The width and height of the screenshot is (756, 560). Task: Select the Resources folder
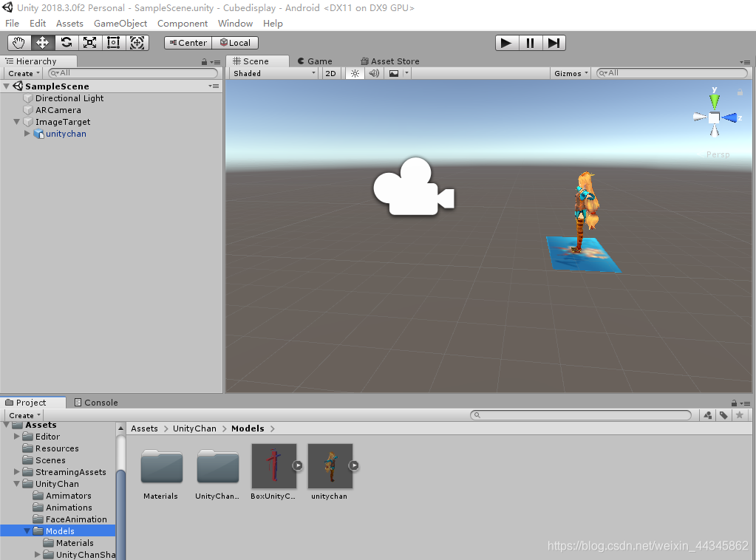pyautogui.click(x=57, y=448)
